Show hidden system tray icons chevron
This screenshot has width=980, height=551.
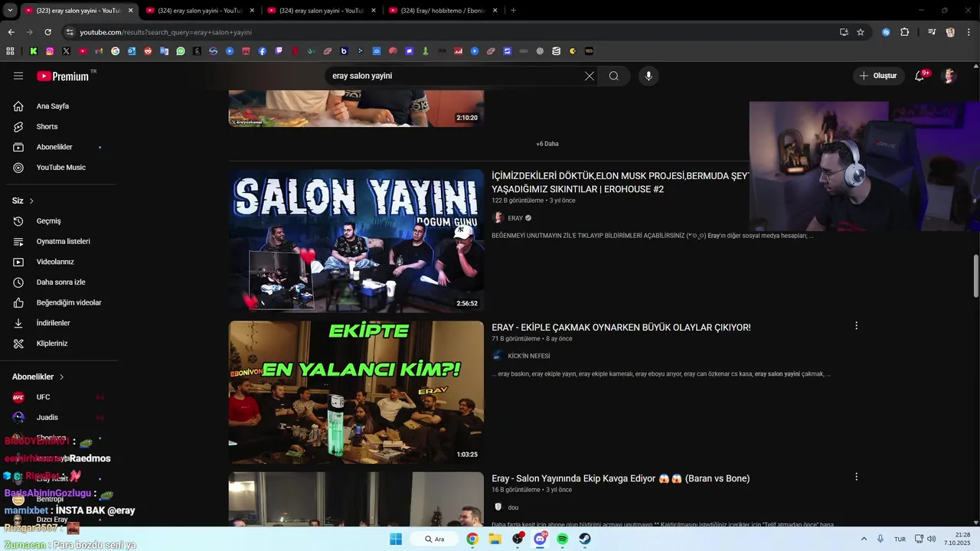click(864, 539)
